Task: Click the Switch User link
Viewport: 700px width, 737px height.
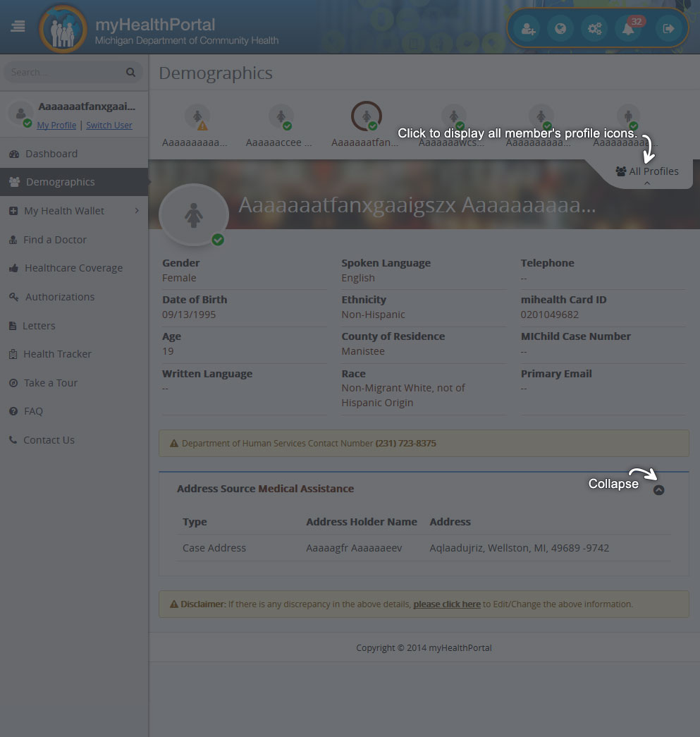Action: point(109,125)
